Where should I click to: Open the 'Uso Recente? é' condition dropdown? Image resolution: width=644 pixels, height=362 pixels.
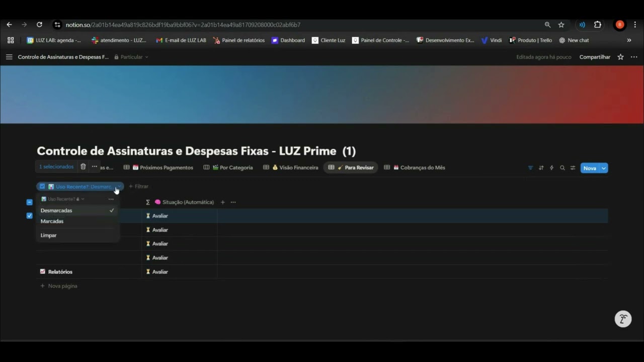click(x=62, y=199)
